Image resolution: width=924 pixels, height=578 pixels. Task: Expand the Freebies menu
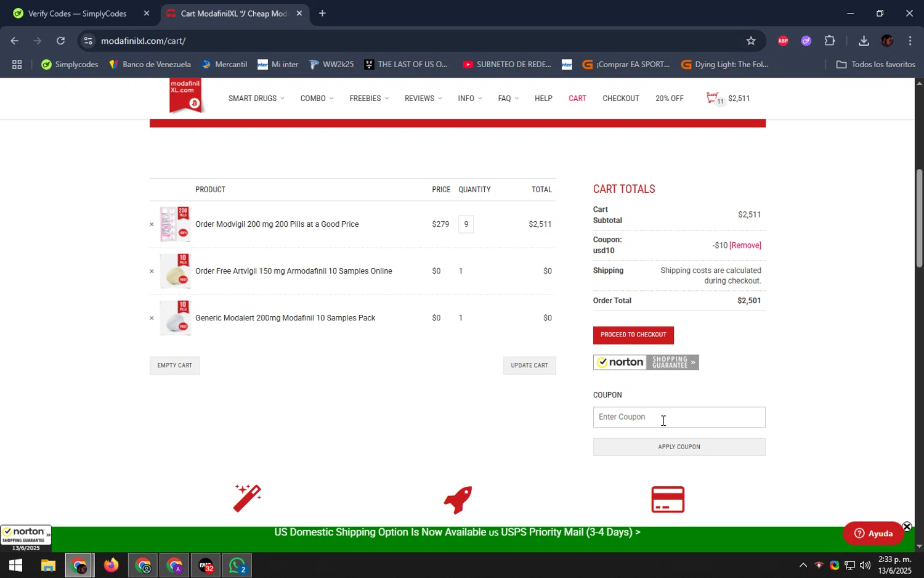(369, 99)
